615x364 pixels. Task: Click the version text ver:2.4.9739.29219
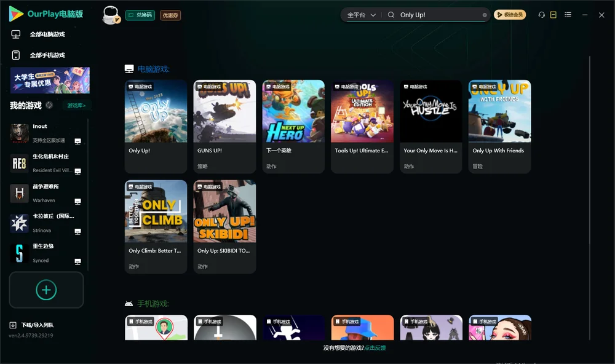(x=31, y=335)
